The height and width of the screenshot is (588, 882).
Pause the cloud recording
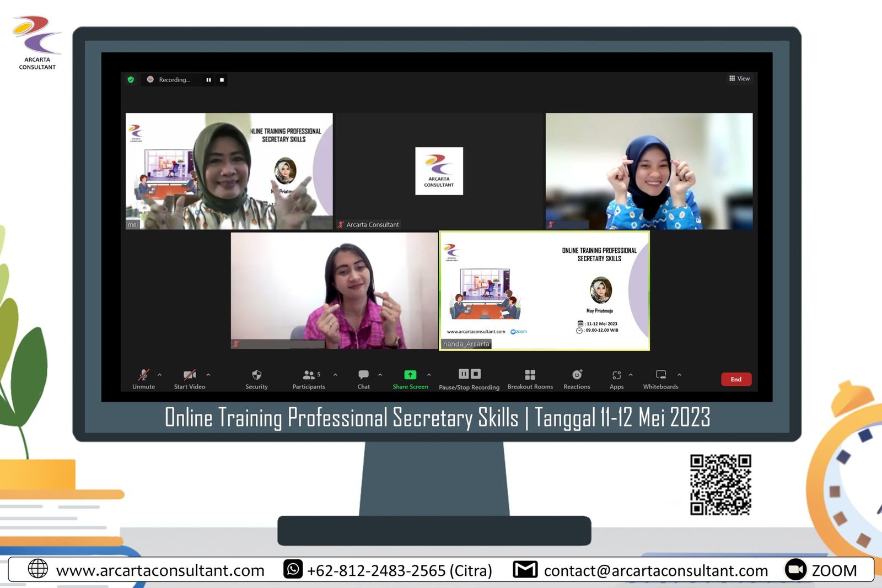coord(464,374)
